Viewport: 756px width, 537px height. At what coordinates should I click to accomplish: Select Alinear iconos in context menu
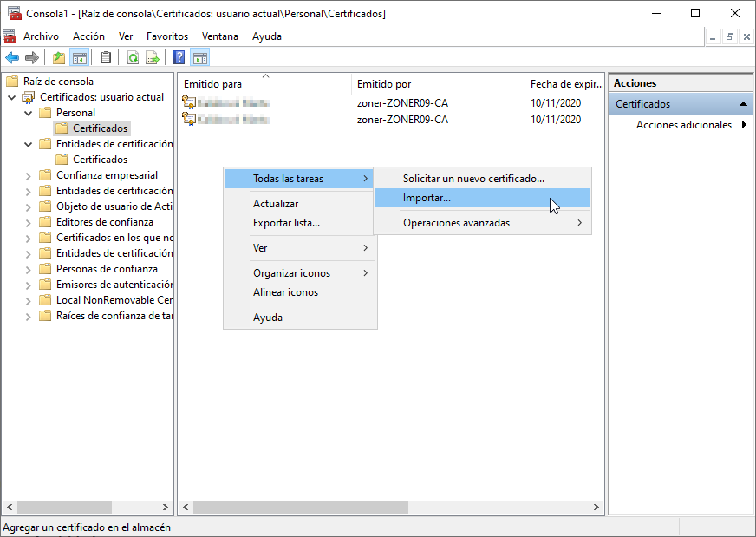tap(300, 292)
